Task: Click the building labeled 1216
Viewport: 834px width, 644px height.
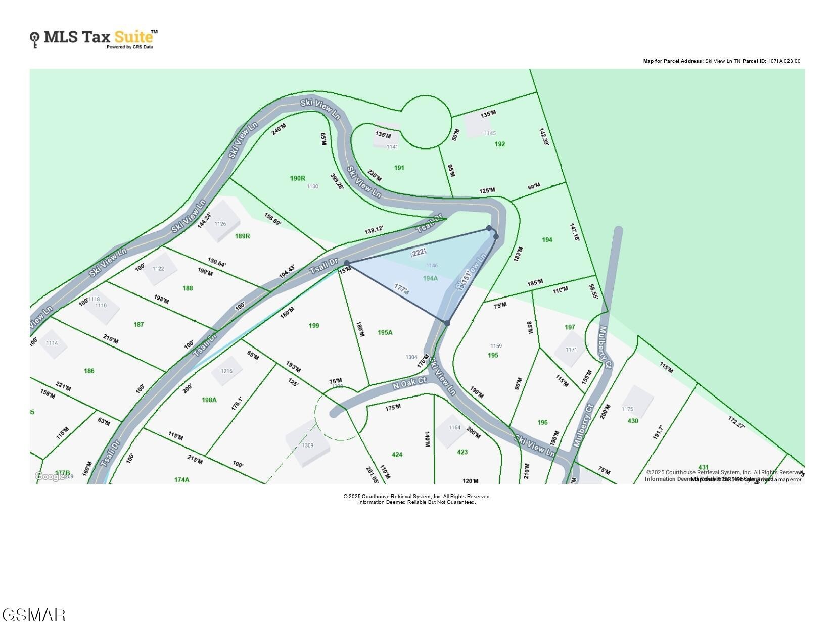Action: [x=227, y=371]
